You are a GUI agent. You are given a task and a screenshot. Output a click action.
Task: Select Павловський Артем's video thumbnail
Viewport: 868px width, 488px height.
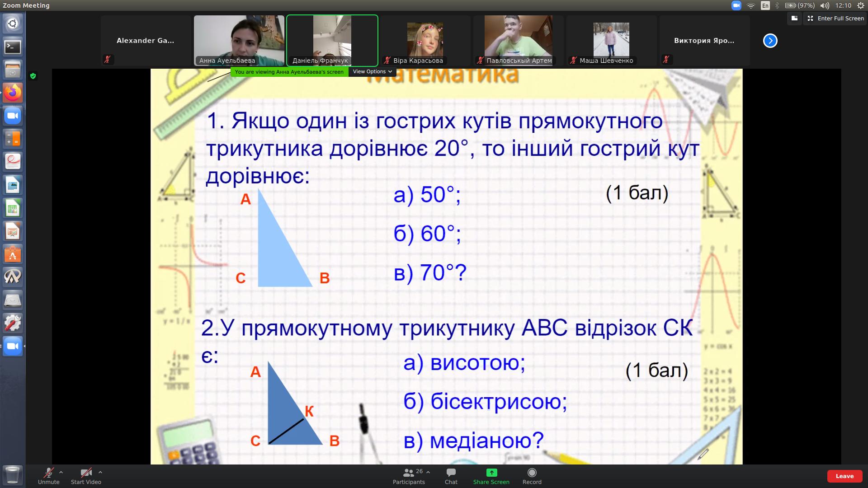[518, 41]
